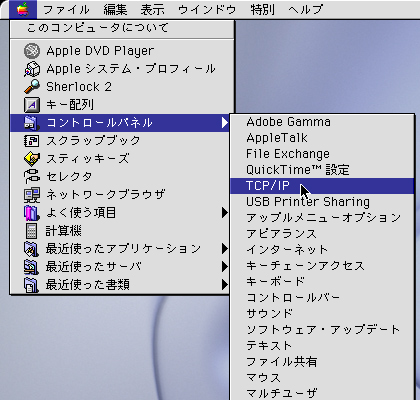Open the 特別 menu in menu bar
420x400 pixels.
coord(262,9)
